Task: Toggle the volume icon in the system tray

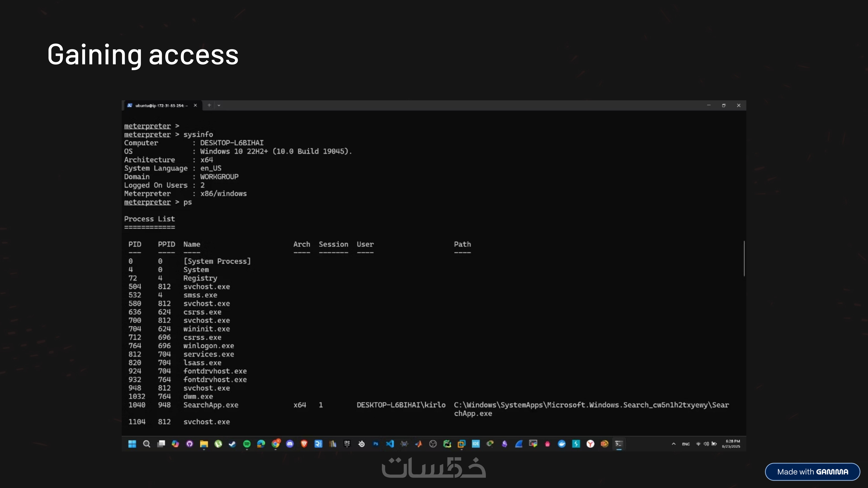Action: tap(706, 444)
